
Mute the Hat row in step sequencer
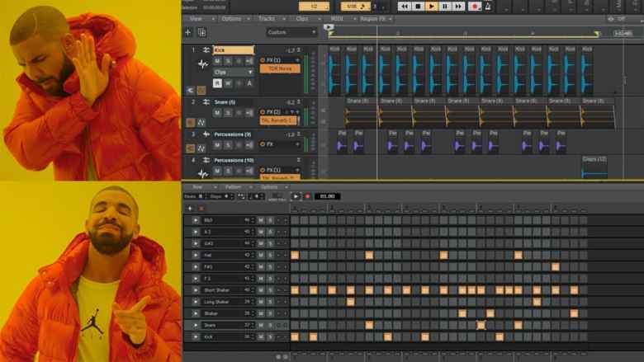pos(260,256)
